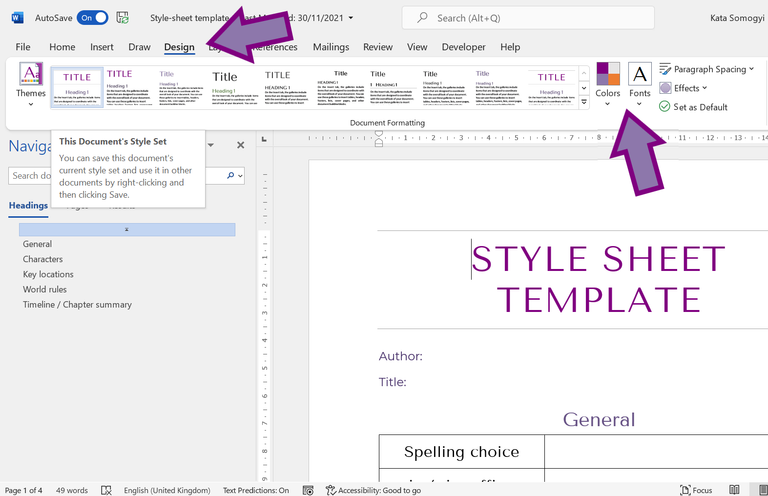The height and width of the screenshot is (496, 768).
Task: Switch to the Draw tab
Action: tap(139, 47)
